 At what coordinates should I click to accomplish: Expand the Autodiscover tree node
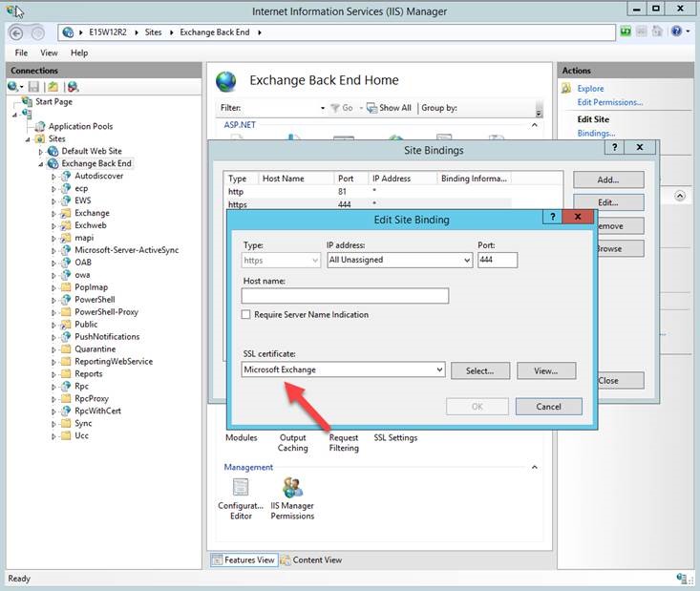(53, 177)
